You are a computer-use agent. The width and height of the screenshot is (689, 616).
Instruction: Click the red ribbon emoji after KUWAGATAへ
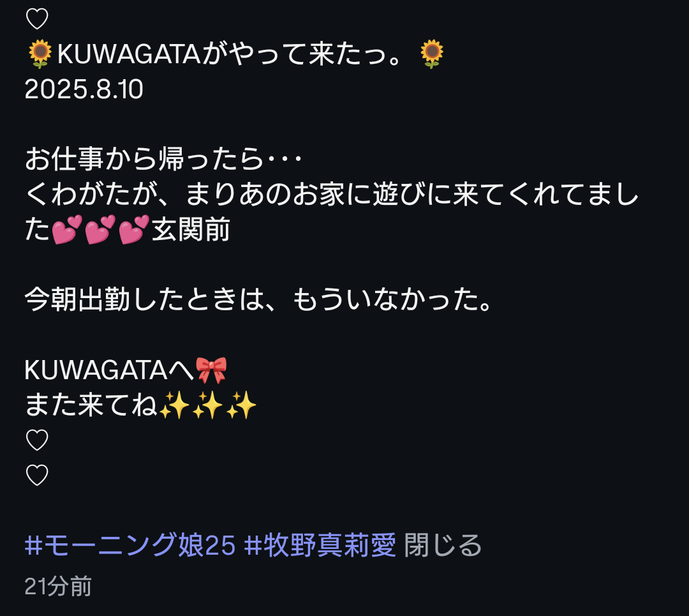coord(211,370)
